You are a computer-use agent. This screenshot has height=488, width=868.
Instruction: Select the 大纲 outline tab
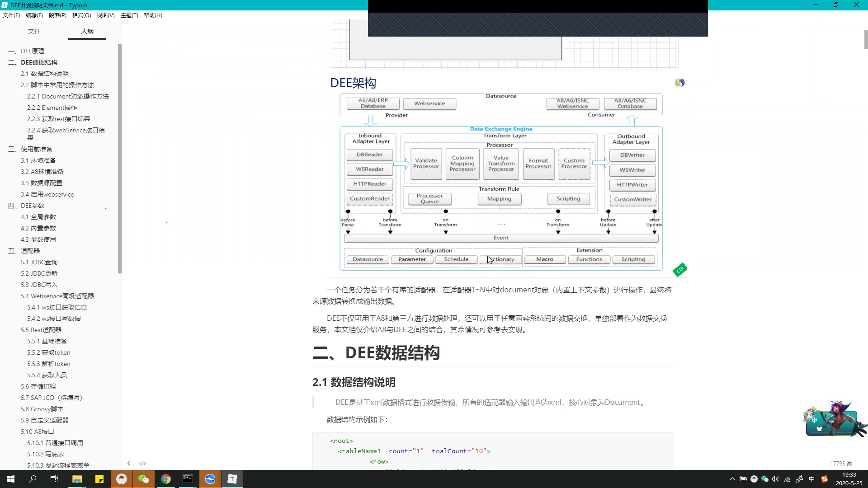click(x=87, y=31)
